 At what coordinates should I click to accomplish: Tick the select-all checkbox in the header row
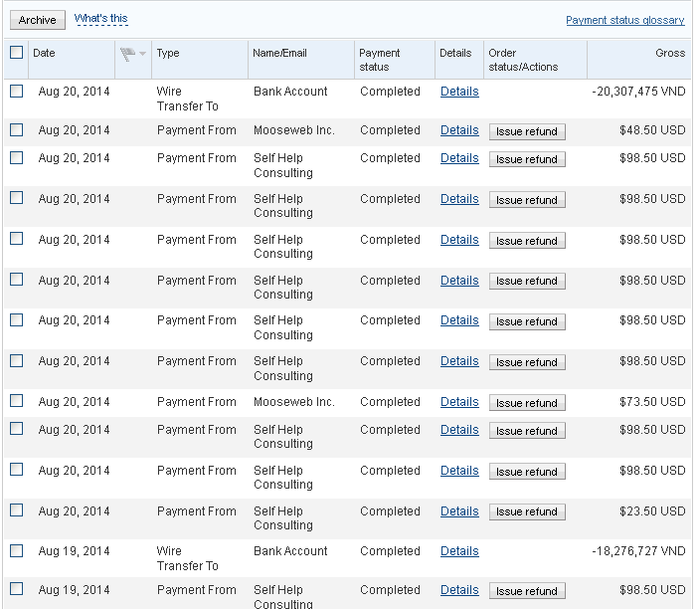point(16,53)
